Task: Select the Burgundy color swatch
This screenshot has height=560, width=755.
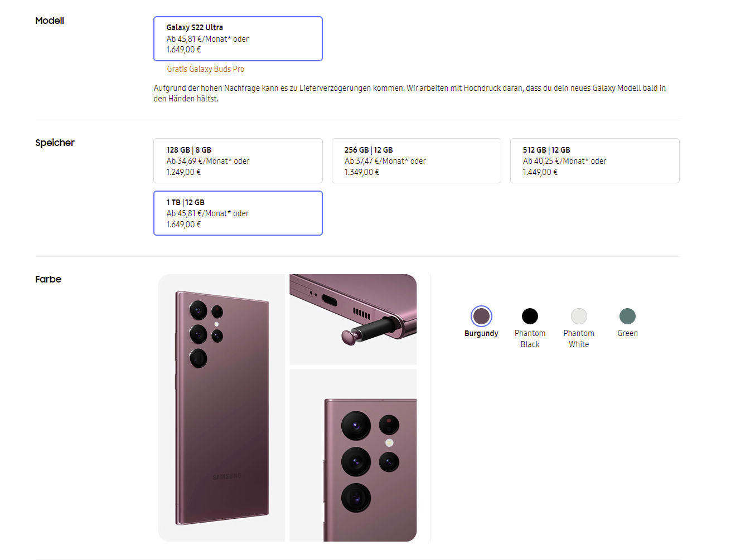Action: (x=481, y=316)
